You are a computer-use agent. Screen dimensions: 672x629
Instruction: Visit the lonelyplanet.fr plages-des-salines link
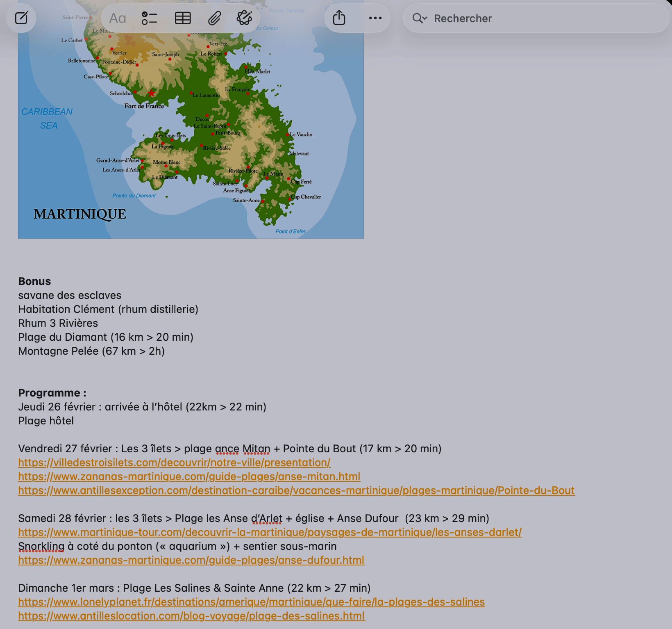click(x=251, y=602)
